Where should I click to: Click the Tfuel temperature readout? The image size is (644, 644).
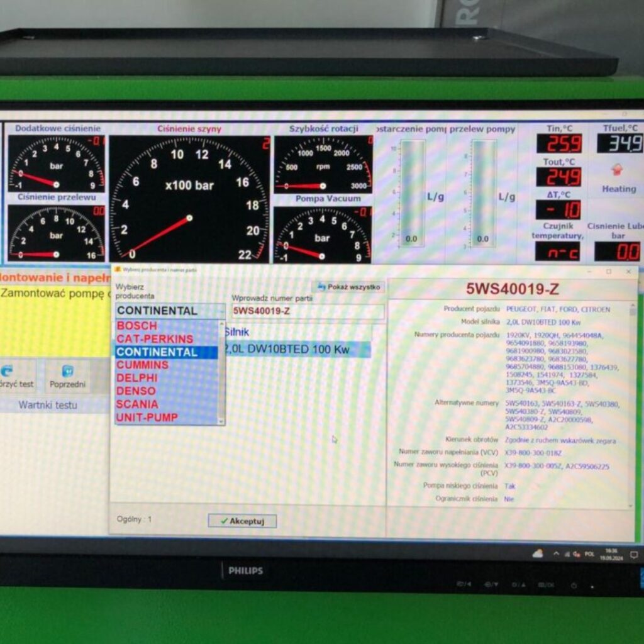pyautogui.click(x=620, y=143)
